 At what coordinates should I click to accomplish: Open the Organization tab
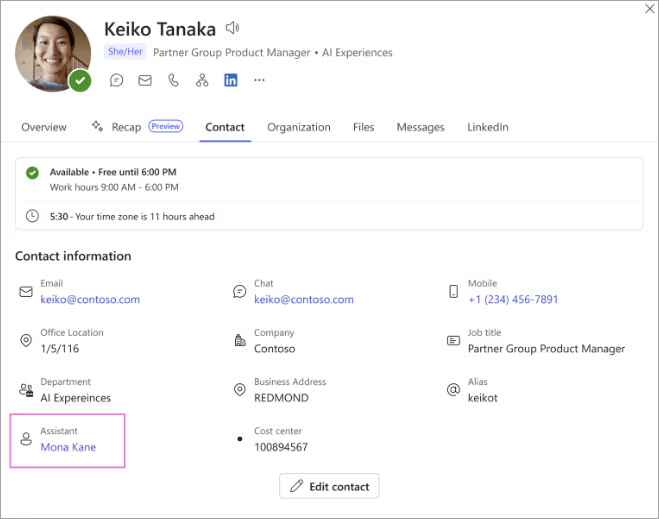pos(299,127)
